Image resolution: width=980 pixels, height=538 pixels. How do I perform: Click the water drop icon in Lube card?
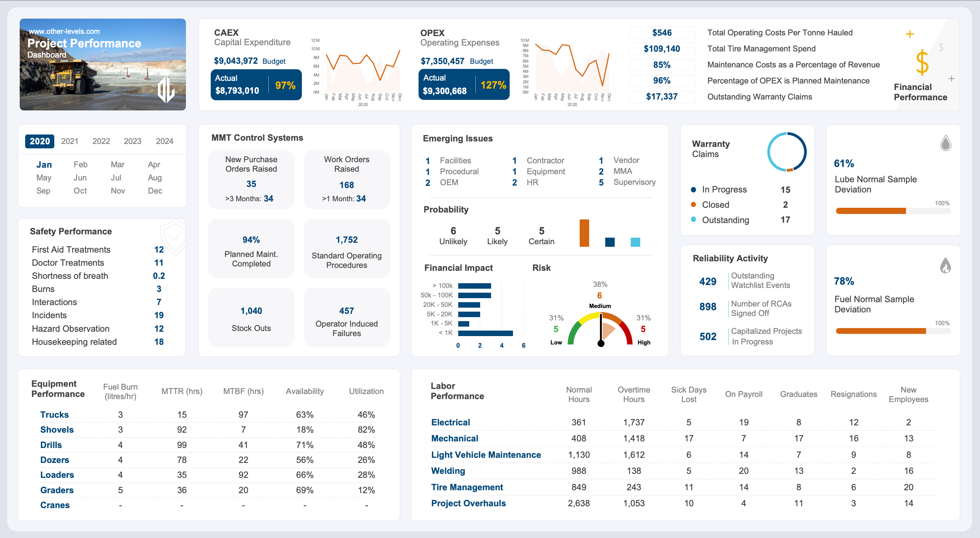[x=945, y=143]
